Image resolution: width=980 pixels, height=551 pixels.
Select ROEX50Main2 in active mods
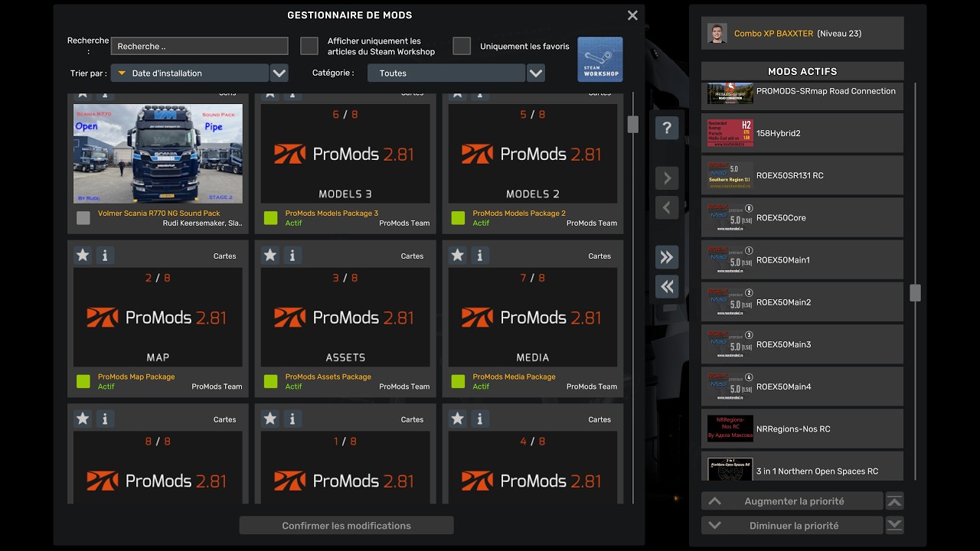pyautogui.click(x=802, y=302)
